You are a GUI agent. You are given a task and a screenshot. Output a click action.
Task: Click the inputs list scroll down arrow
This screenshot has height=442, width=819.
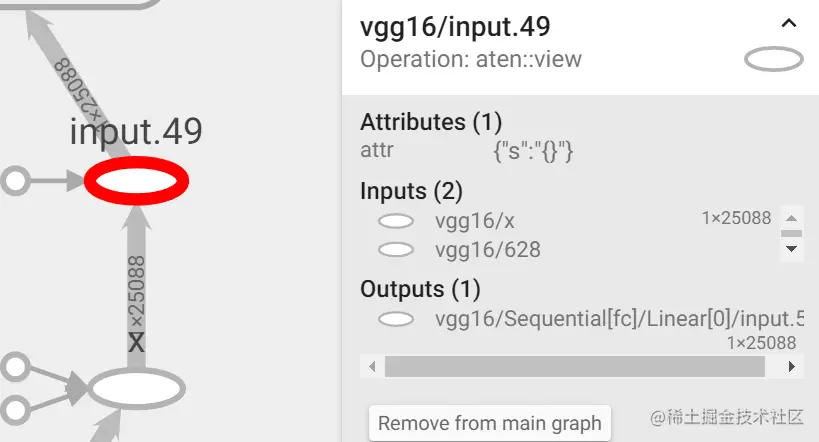(791, 249)
